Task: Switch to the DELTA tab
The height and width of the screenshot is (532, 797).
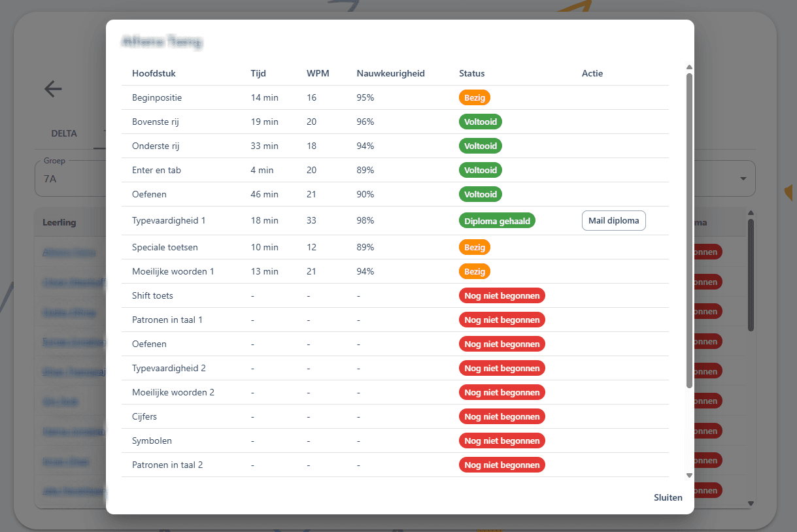Action: click(64, 133)
